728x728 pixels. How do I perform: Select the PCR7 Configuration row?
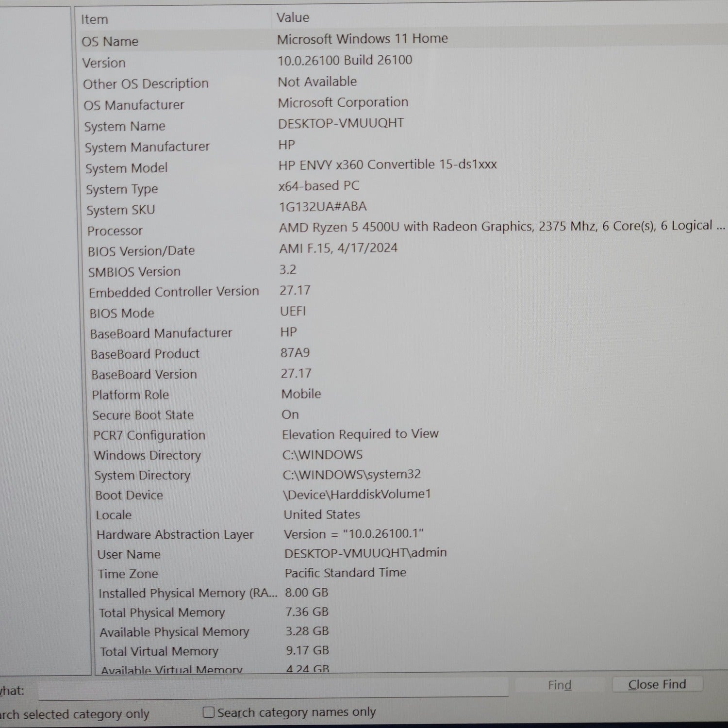149,435
